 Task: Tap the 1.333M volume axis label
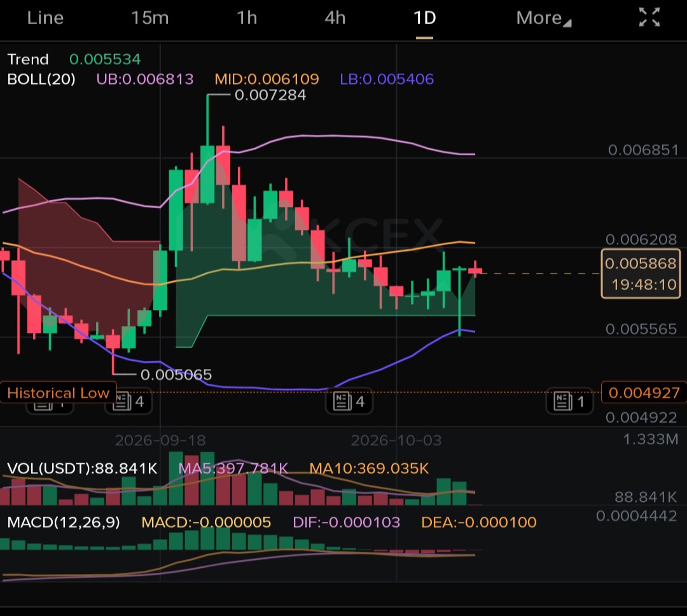pyautogui.click(x=651, y=439)
